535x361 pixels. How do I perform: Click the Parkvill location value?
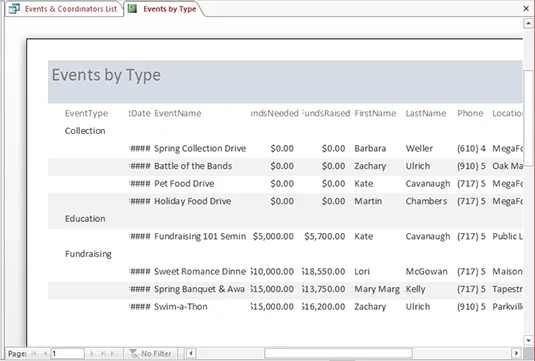(x=507, y=307)
